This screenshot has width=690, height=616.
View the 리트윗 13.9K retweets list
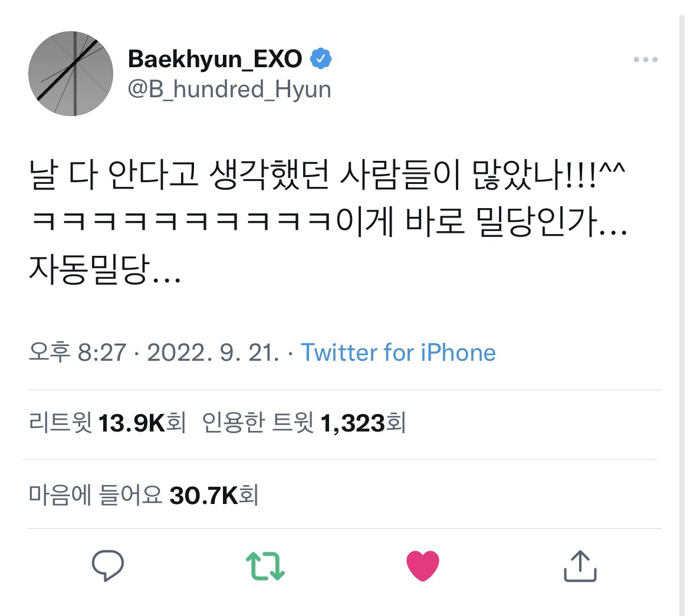click(x=107, y=423)
